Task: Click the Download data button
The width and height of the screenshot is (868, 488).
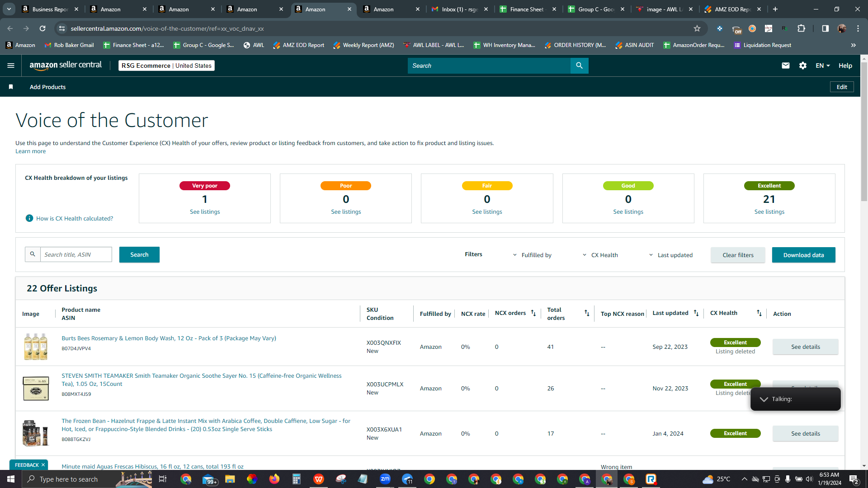Action: click(803, 255)
